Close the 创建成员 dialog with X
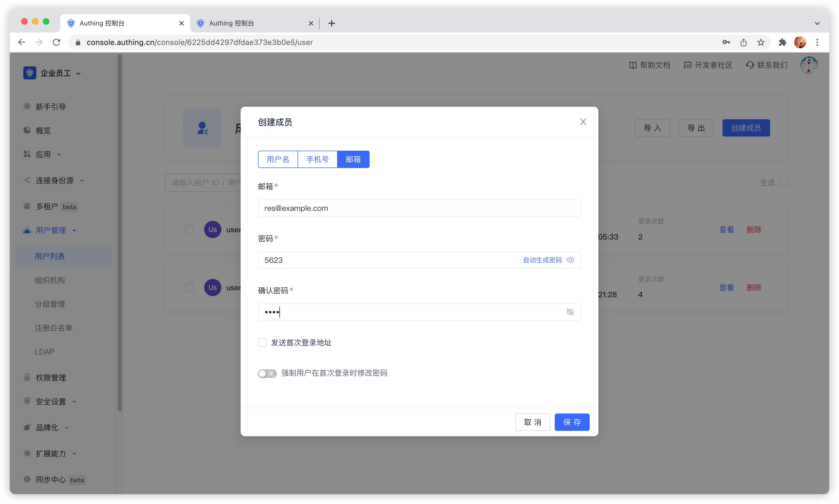The width and height of the screenshot is (839, 504). (x=583, y=122)
